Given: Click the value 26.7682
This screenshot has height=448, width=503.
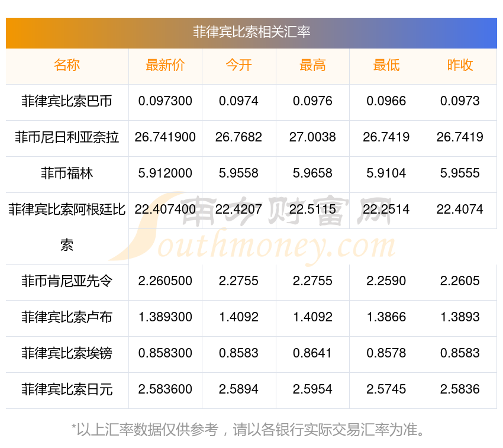Looking at the screenshot, I should point(238,137).
